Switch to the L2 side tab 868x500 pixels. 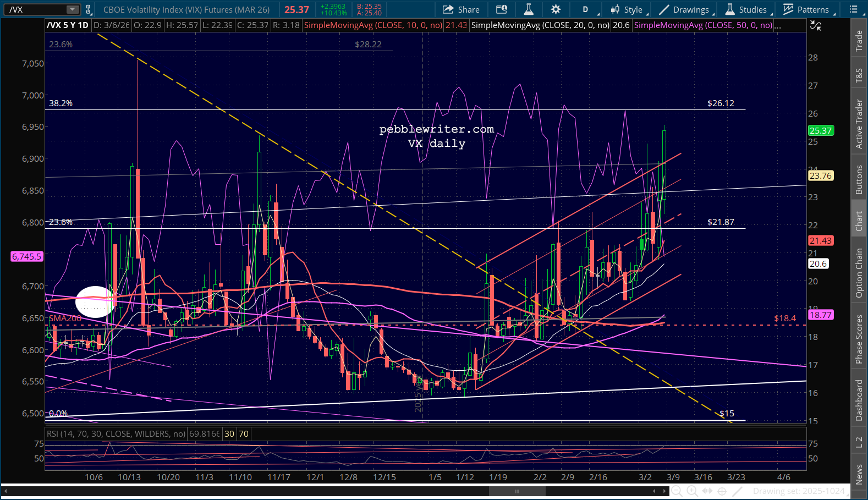pos(859,442)
